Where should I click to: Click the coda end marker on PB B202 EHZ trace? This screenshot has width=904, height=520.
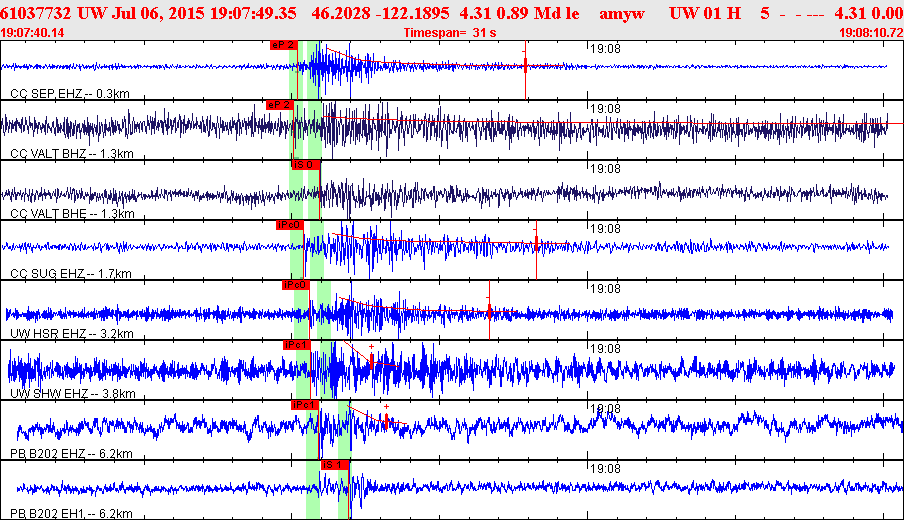386,419
